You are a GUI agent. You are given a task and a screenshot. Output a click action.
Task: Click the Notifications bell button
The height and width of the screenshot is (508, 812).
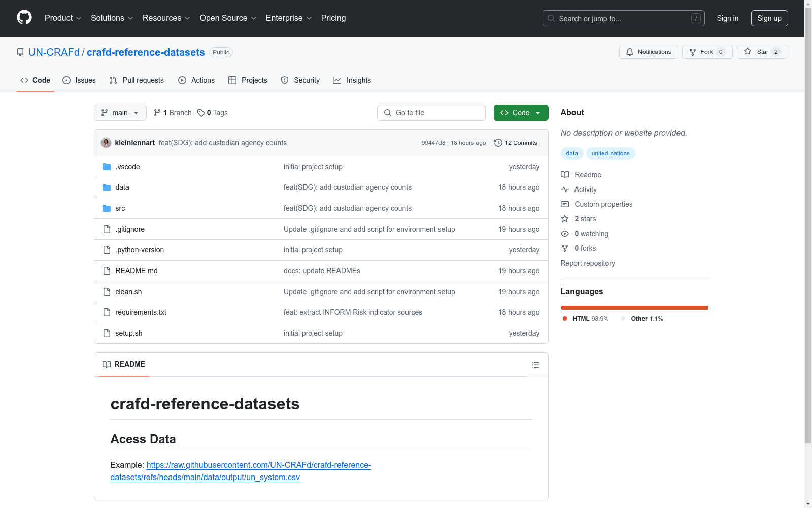(648, 52)
